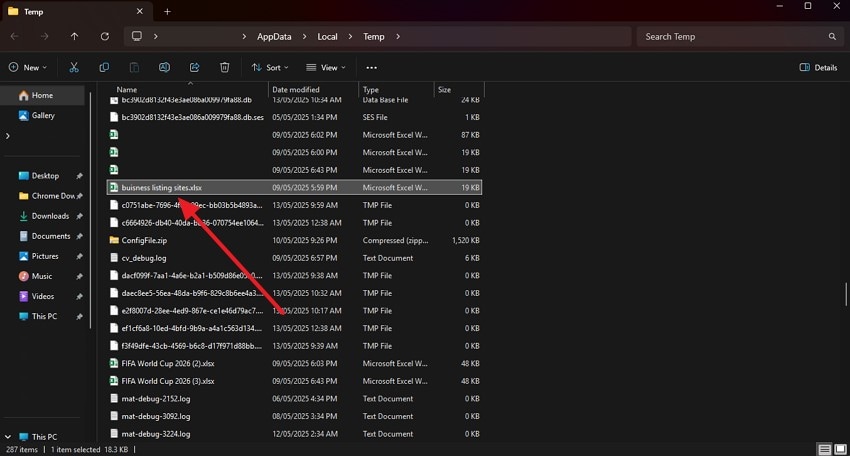Viewport: 850px width, 456px height.
Task: Click Temp in the address path
Action: (374, 36)
